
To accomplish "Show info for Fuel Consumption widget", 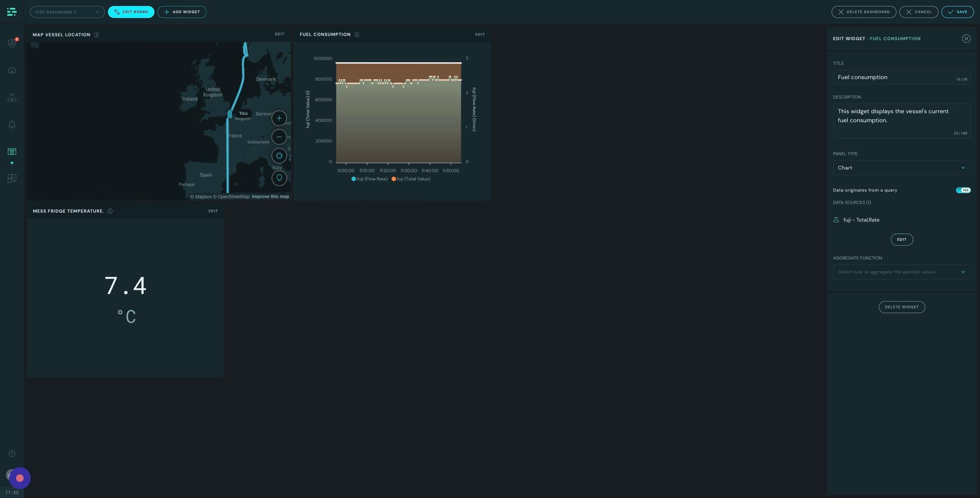I will [x=356, y=34].
